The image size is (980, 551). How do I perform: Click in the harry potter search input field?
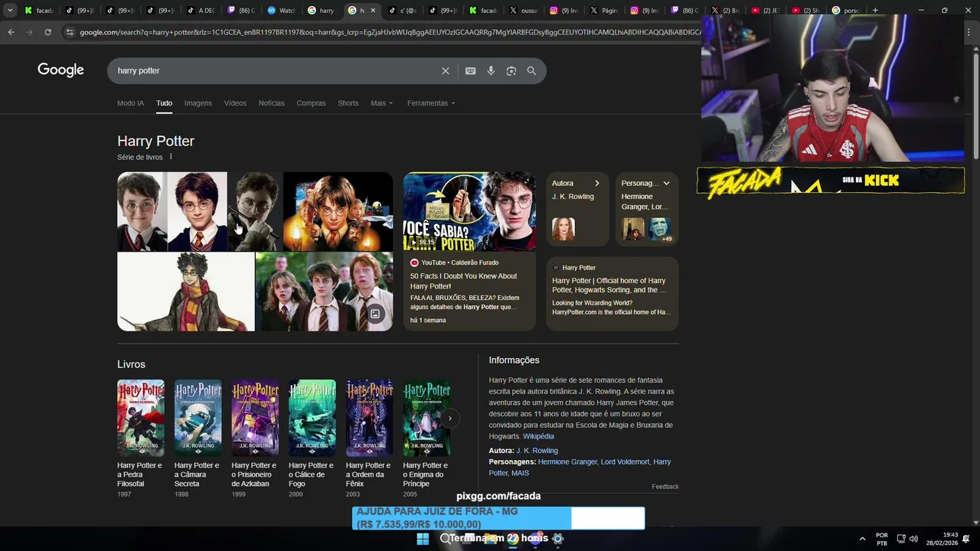pos(276,70)
